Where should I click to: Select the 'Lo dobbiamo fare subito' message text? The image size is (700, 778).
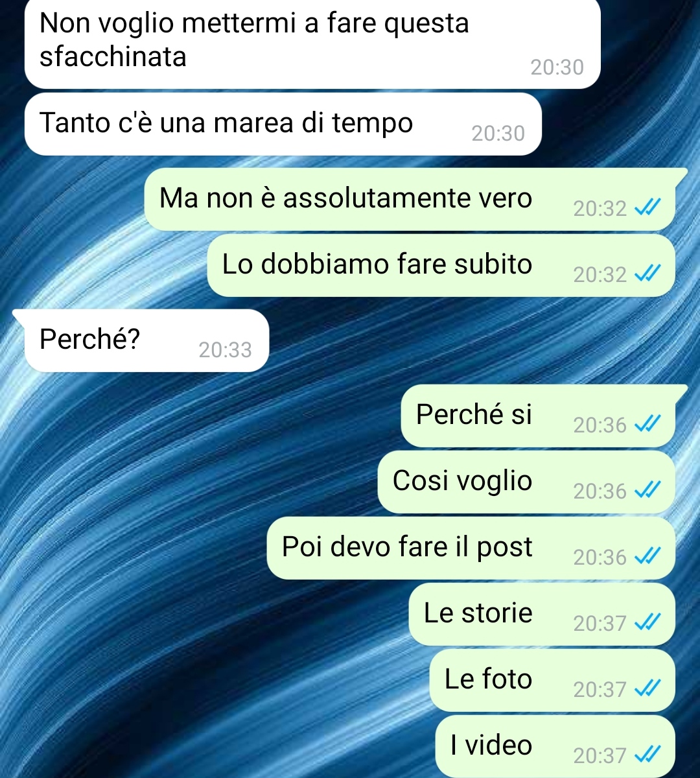point(377,264)
